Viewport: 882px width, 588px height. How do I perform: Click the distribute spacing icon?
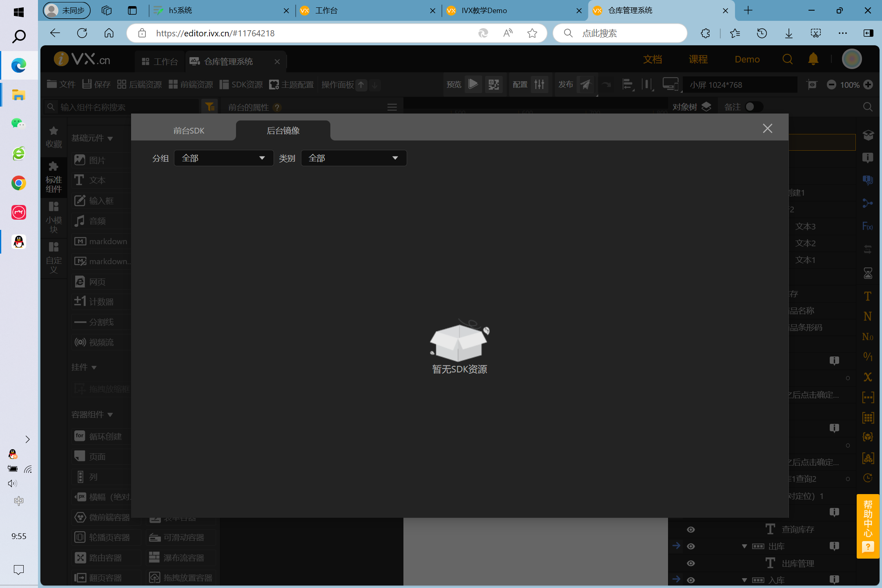pyautogui.click(x=648, y=85)
